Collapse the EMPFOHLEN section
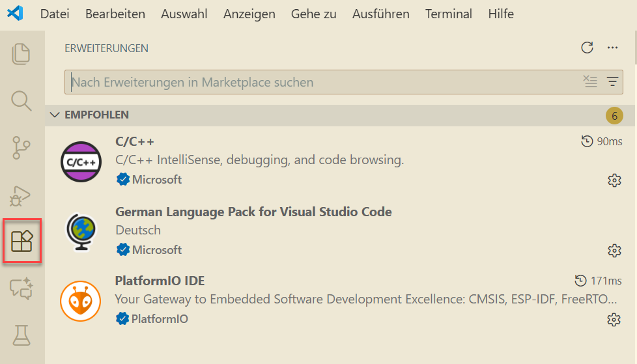The image size is (637, 364). pos(54,115)
